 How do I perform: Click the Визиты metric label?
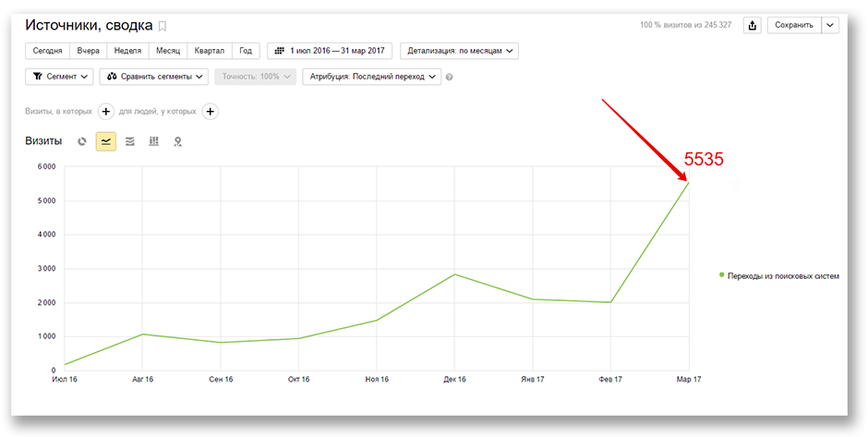[43, 141]
